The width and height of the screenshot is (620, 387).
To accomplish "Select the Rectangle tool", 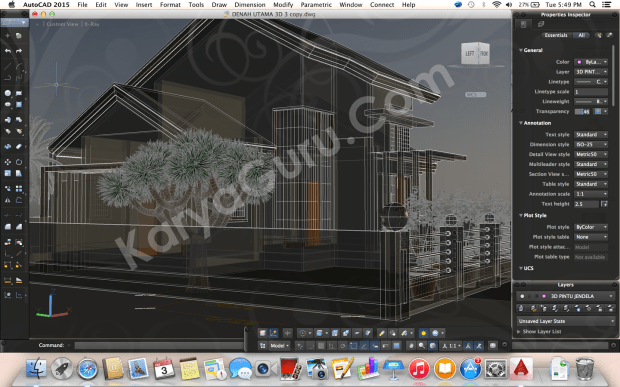I will click(x=19, y=93).
